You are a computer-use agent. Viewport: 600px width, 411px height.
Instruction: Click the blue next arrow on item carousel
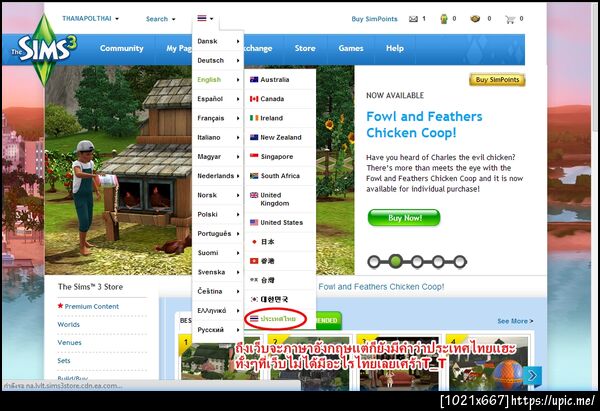(x=532, y=376)
